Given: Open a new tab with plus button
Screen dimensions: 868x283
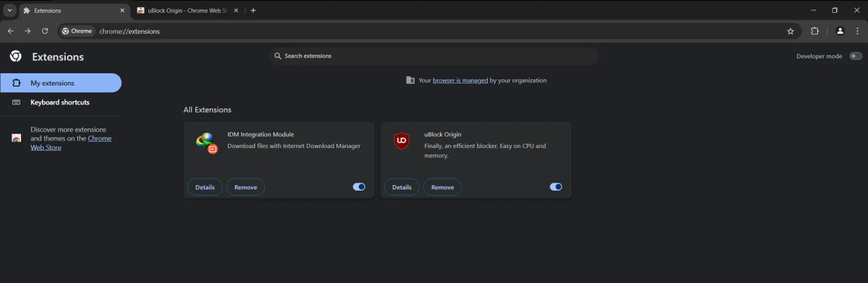Looking at the screenshot, I should coord(253,10).
